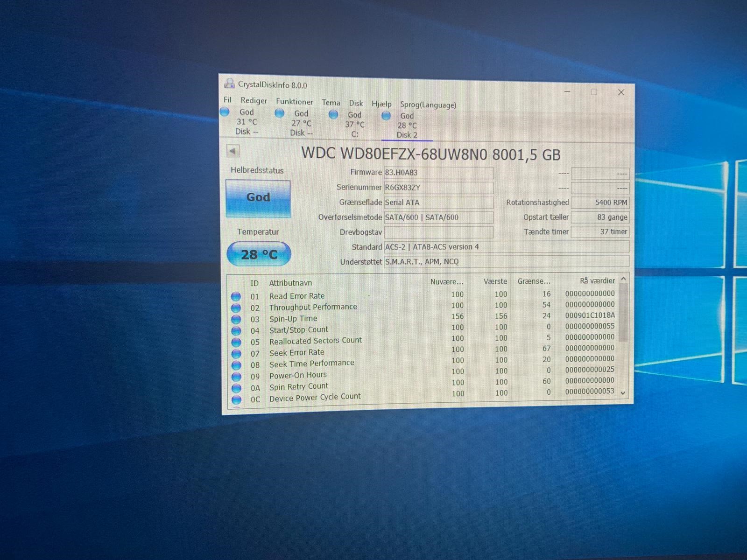Click status icon for Throughput Performance
Image resolution: width=747 pixels, height=560 pixels.
pos(236,308)
